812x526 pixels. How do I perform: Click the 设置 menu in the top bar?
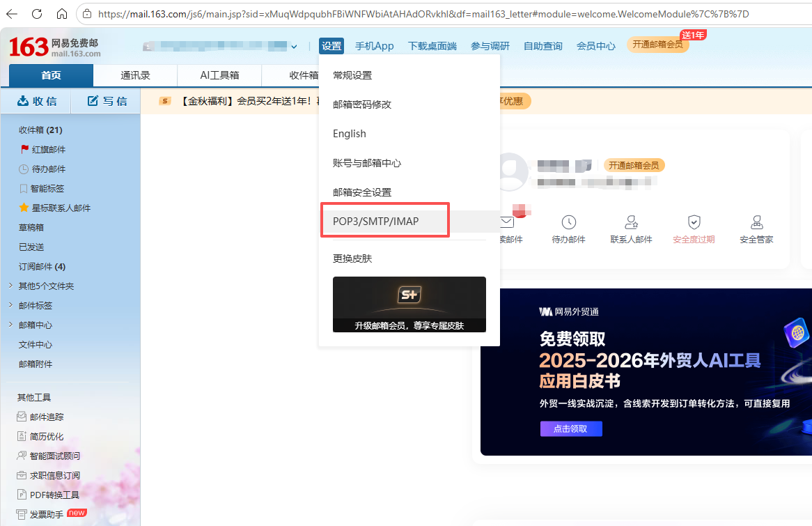click(331, 46)
